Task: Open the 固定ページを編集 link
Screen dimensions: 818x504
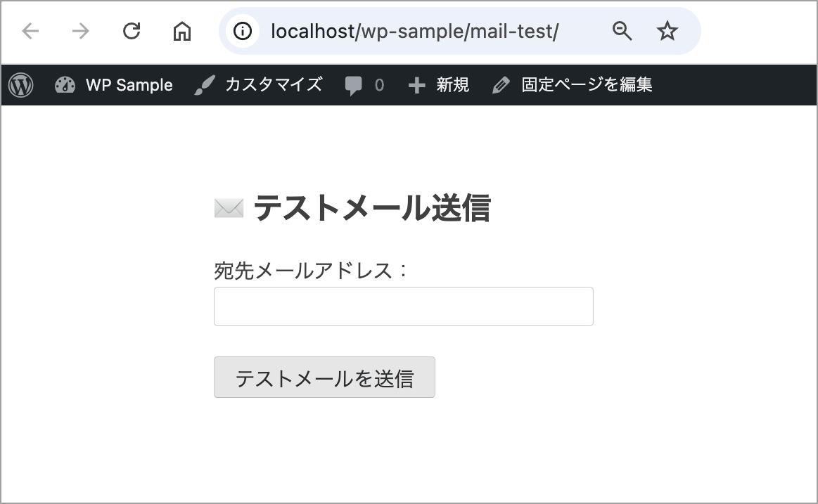Action: [587, 85]
